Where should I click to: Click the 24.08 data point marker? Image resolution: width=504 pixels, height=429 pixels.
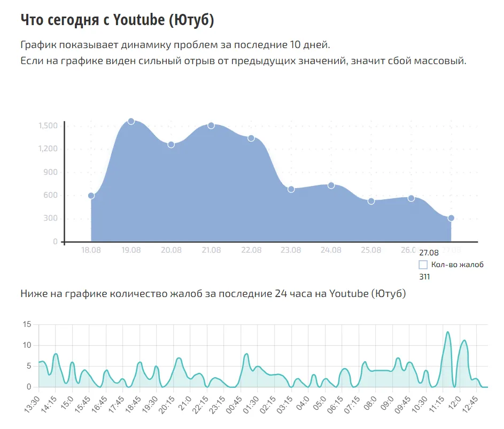331,185
